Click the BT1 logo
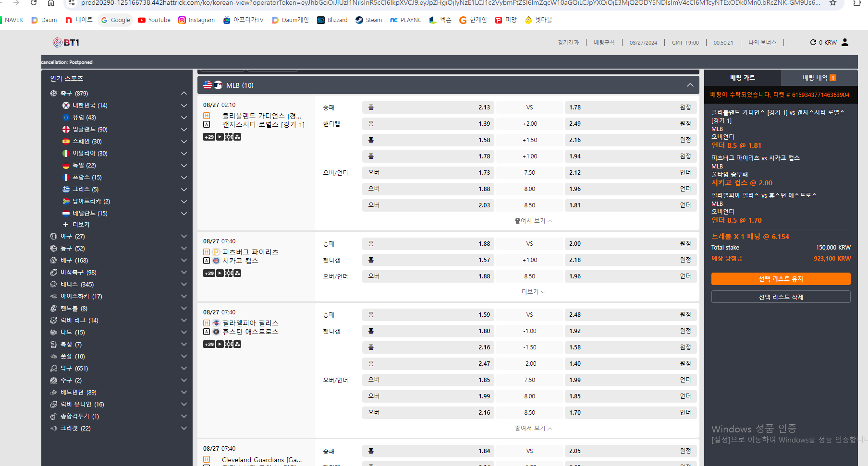 66,42
